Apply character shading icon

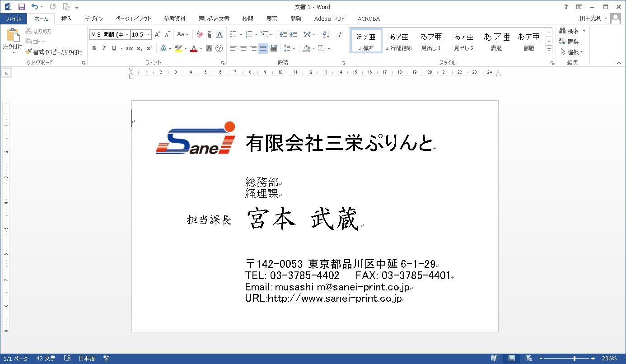point(209,48)
